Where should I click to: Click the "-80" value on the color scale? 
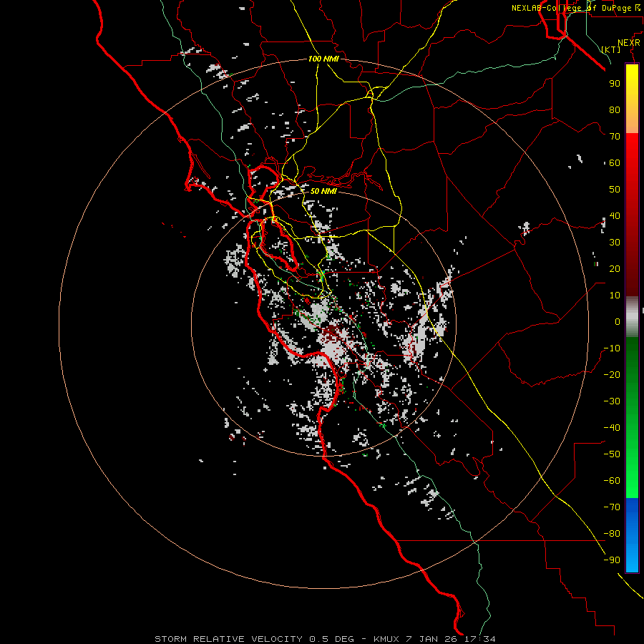pyautogui.click(x=612, y=534)
